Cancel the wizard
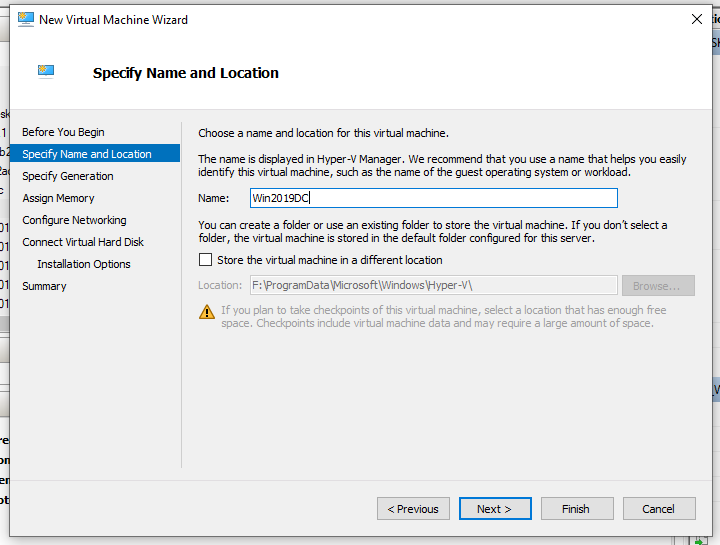This screenshot has width=720, height=545. pyautogui.click(x=659, y=509)
